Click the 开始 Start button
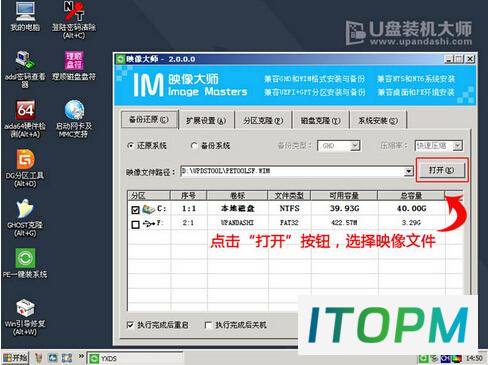Viewport: 488px width, 365px height. point(16,358)
